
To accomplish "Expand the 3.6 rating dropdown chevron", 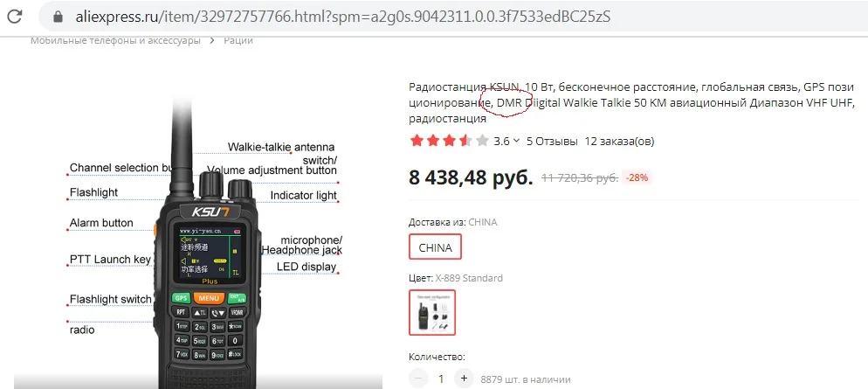I will [x=516, y=141].
